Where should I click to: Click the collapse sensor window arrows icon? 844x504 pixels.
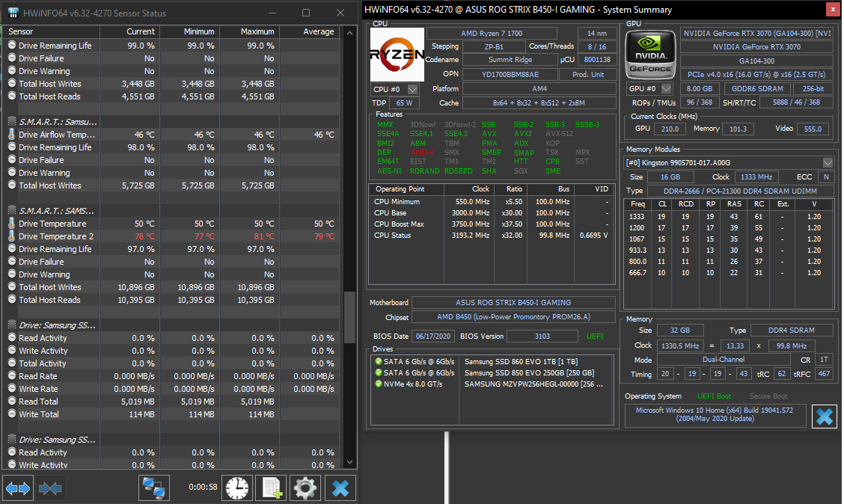[50, 488]
